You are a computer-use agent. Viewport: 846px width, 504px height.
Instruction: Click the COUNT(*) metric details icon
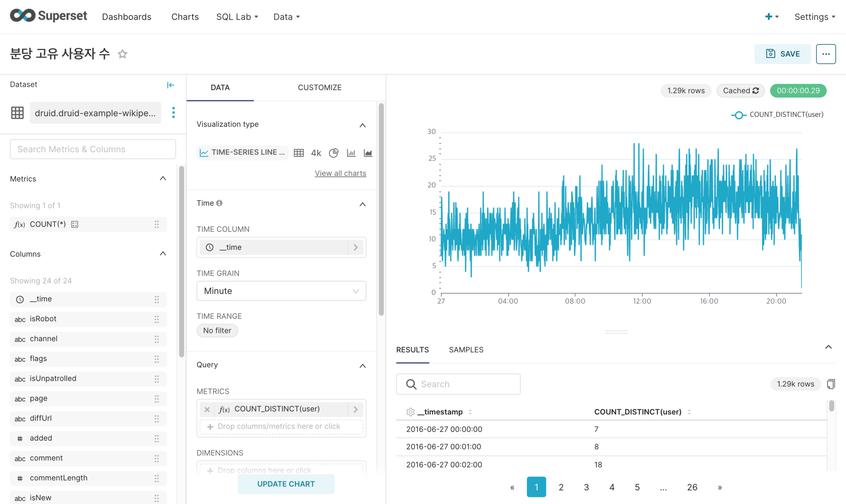74,224
